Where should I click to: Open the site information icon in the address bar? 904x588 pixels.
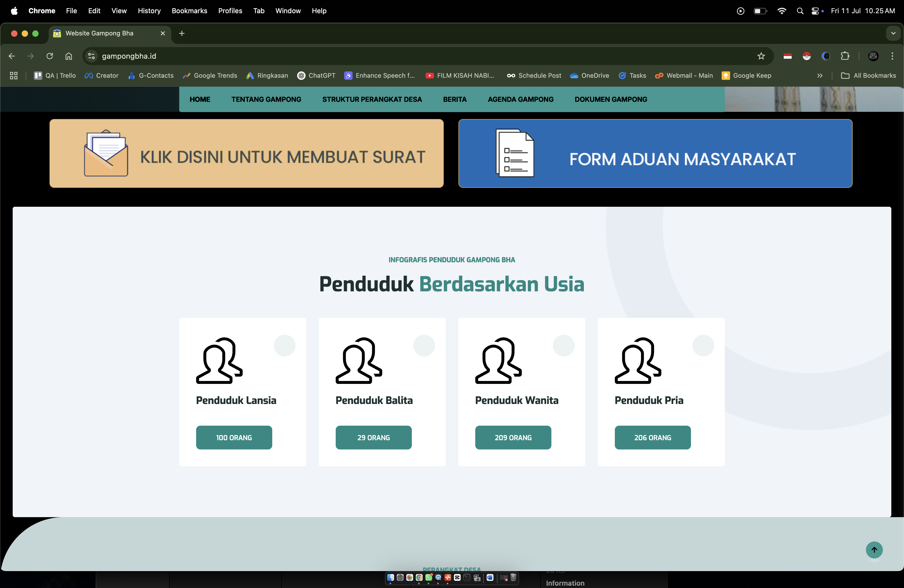(91, 56)
